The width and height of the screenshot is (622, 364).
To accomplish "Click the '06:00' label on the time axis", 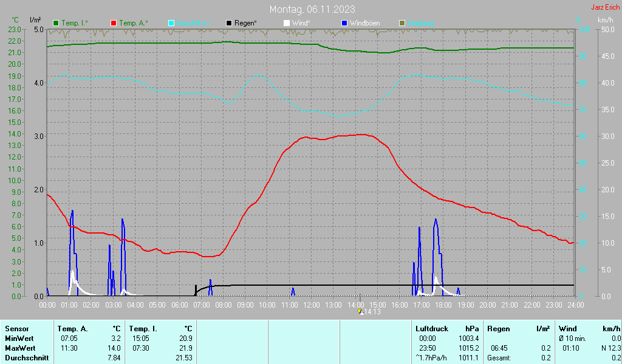I will pos(179,305).
